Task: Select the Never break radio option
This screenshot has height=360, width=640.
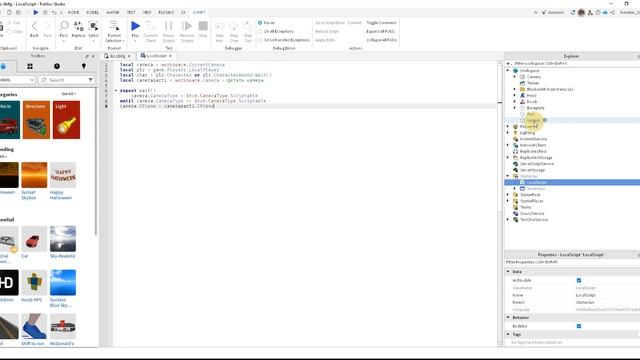Action: coord(260,23)
